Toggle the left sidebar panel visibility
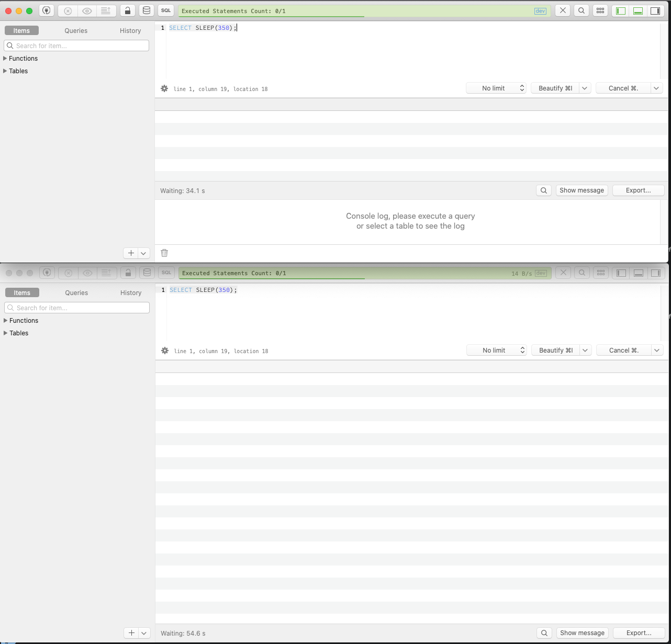 point(620,10)
